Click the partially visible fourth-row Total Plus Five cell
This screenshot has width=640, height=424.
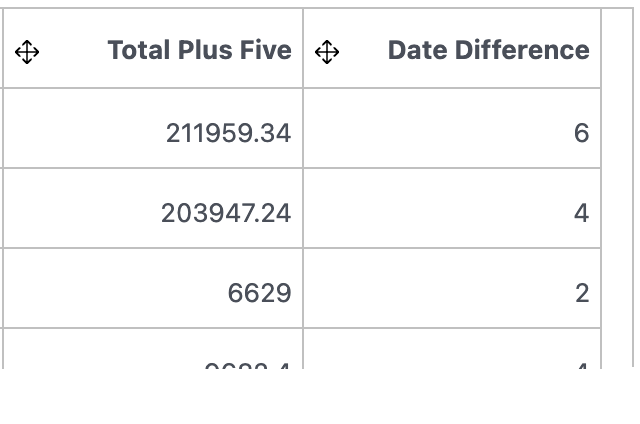(x=153, y=349)
